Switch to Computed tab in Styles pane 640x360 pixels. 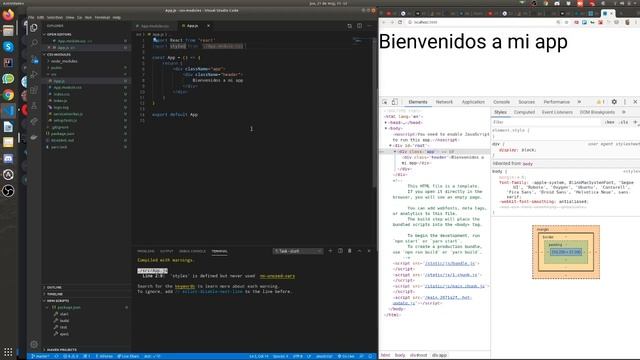pyautogui.click(x=524, y=112)
